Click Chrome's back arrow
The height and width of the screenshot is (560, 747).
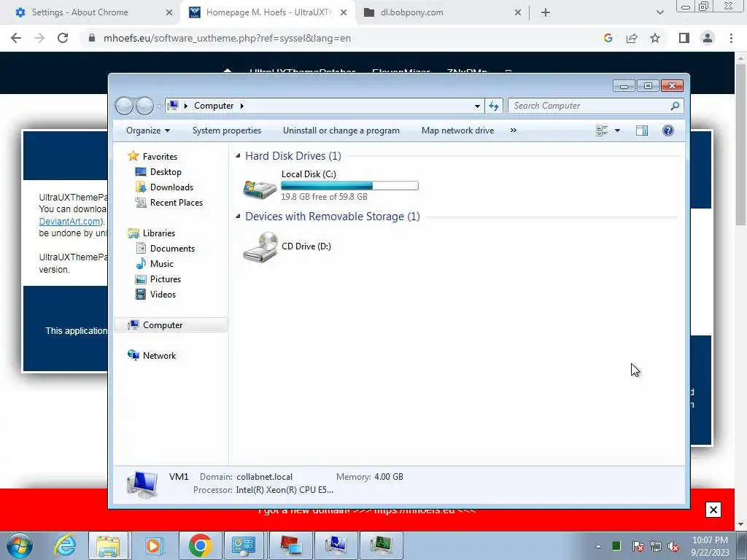point(16,38)
